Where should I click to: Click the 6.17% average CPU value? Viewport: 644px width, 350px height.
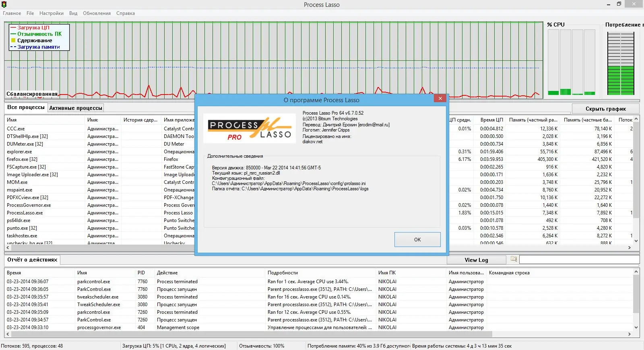click(x=464, y=159)
